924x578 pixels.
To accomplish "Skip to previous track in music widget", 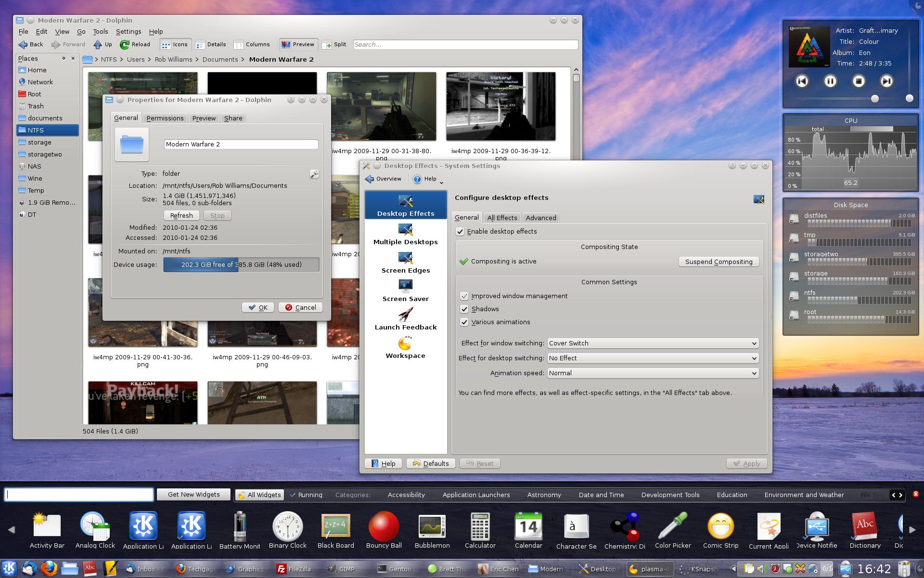I will 802,81.
